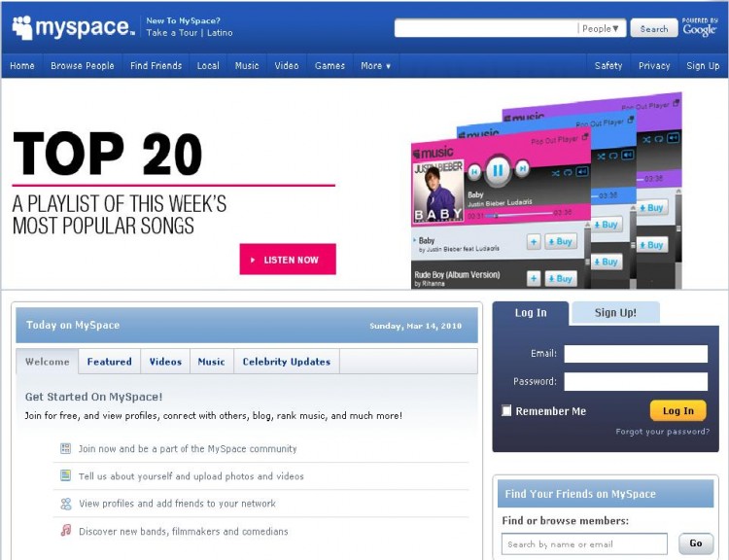Open Local in the navigation bar
This screenshot has width=729, height=560.
coord(208,66)
